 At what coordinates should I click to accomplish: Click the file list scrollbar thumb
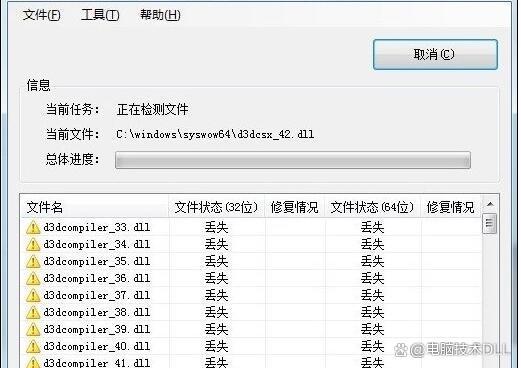click(x=489, y=223)
